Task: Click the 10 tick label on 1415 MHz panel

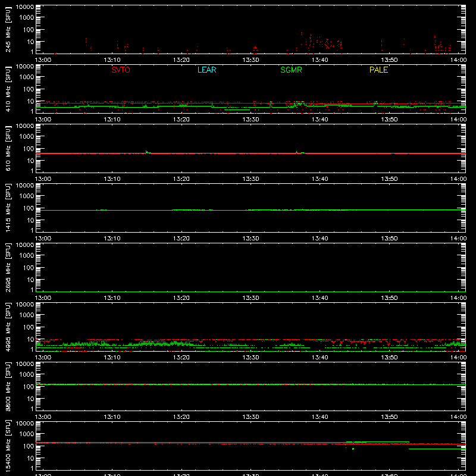Action: tap(30, 220)
